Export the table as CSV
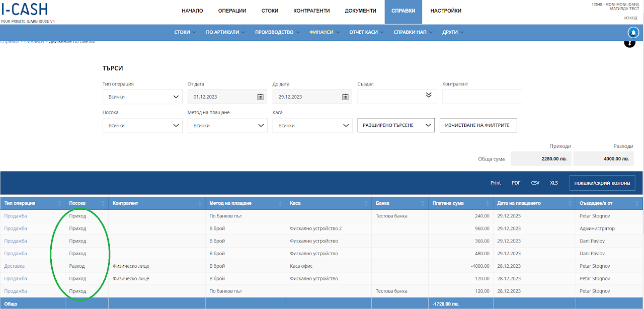Viewport: 644px width, 309px height. pyautogui.click(x=535, y=183)
